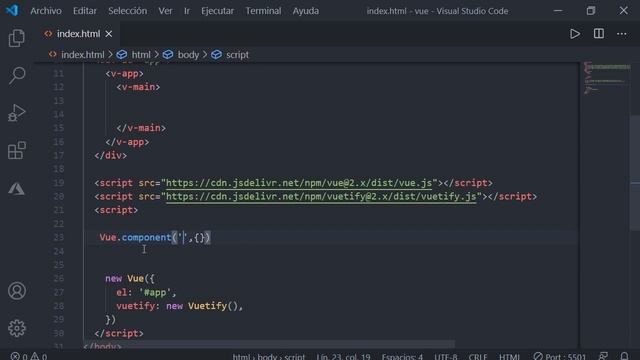This screenshot has width=640, height=360.
Task: Split the editor to the right
Action: point(599,34)
